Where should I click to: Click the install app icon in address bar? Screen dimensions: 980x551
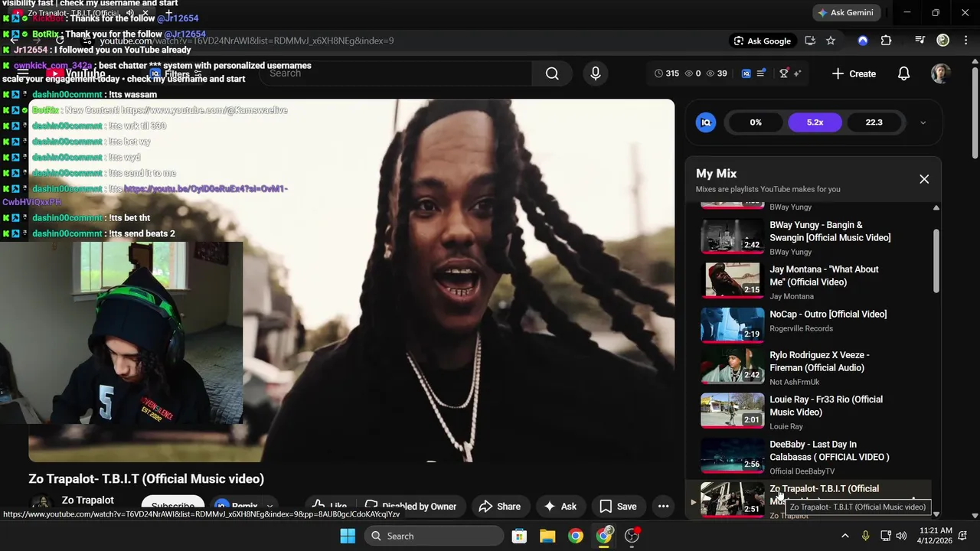tap(810, 41)
